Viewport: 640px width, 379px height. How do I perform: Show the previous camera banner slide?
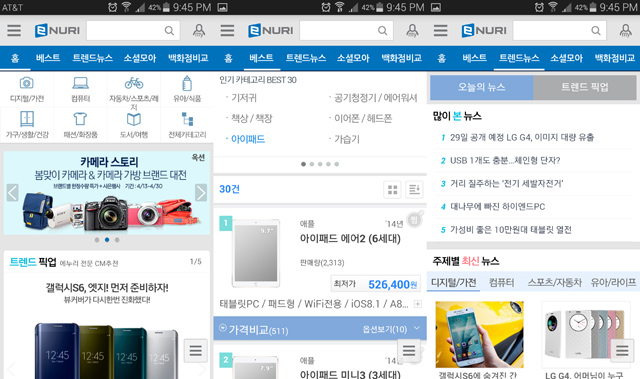(13, 193)
